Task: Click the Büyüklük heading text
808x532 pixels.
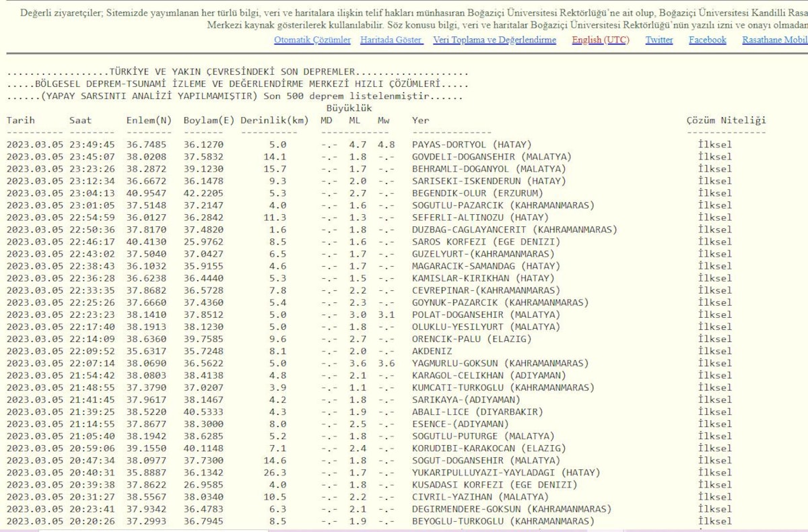Action: (349, 108)
